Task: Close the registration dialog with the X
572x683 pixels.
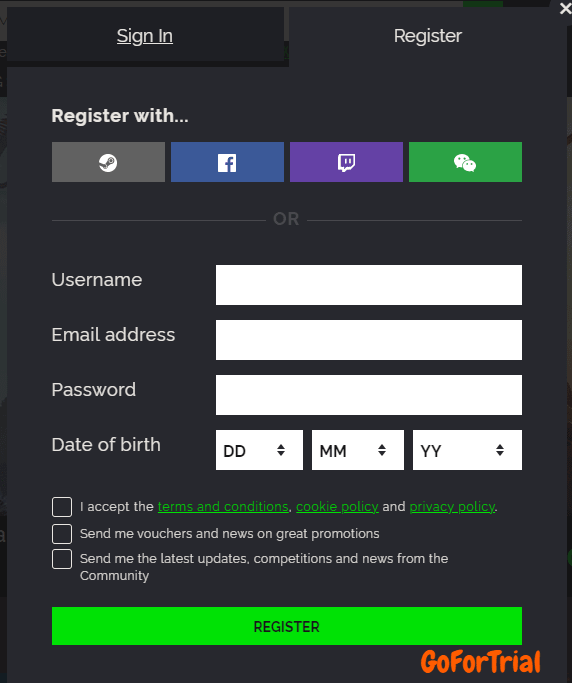Action: click(565, 9)
